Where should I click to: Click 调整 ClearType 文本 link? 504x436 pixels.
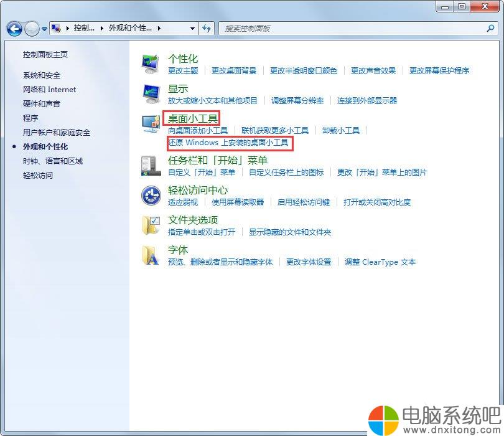380,262
